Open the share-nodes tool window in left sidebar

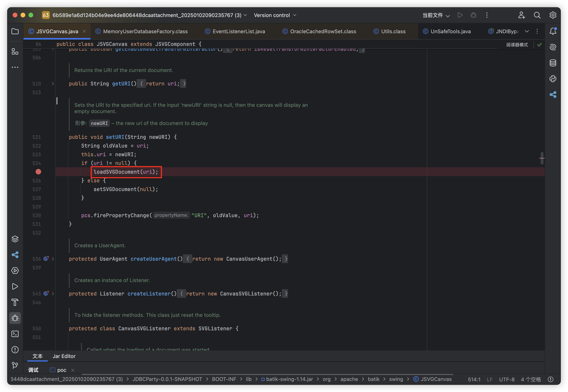pos(15,255)
